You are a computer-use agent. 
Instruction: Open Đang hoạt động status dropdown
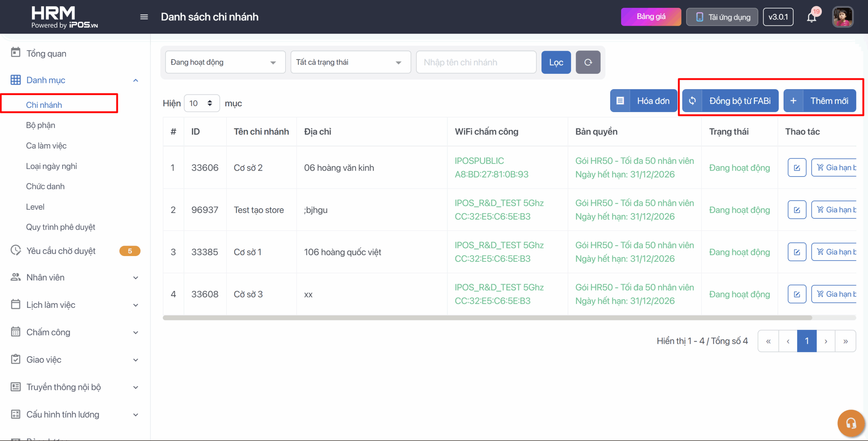[225, 62]
